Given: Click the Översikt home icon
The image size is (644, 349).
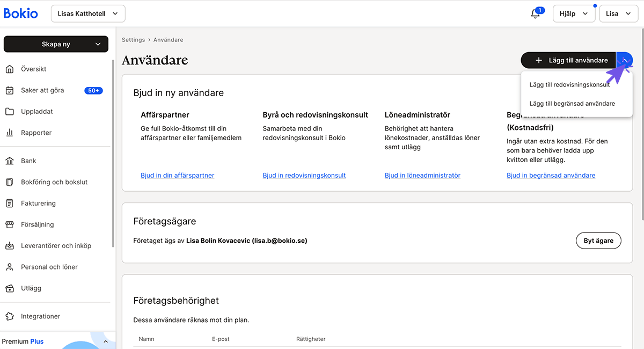Looking at the screenshot, I should pyautogui.click(x=10, y=69).
